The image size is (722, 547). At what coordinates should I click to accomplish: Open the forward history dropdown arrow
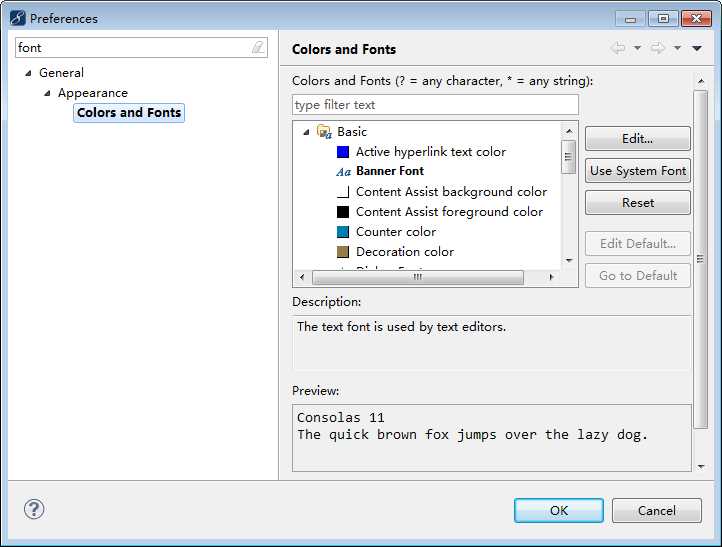(x=677, y=48)
